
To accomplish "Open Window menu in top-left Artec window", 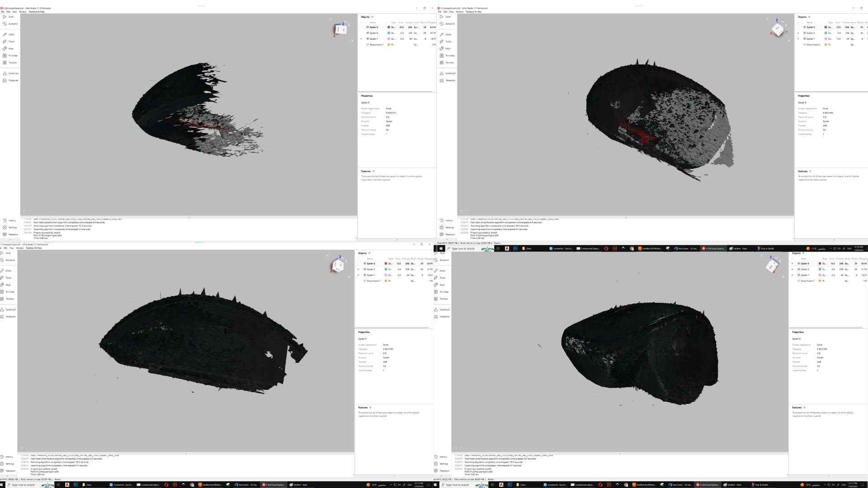I will pyautogui.click(x=23, y=12).
